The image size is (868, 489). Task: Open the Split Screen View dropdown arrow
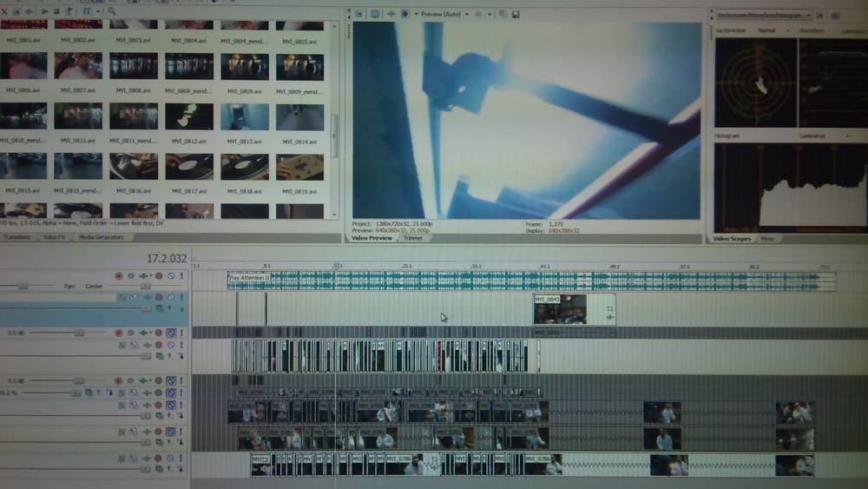point(416,14)
